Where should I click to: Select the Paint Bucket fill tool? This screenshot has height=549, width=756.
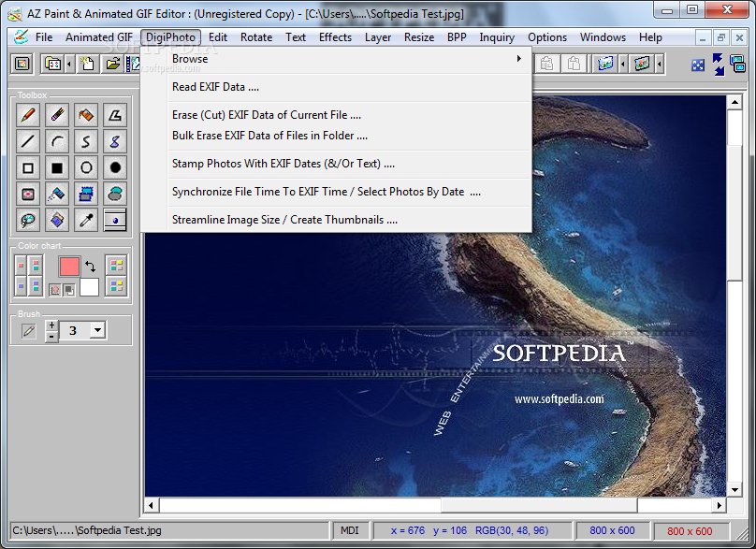[x=86, y=115]
